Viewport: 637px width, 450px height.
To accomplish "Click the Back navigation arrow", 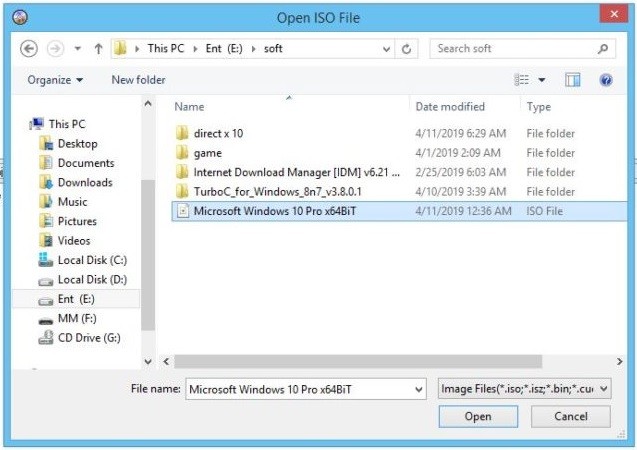I will (29, 49).
